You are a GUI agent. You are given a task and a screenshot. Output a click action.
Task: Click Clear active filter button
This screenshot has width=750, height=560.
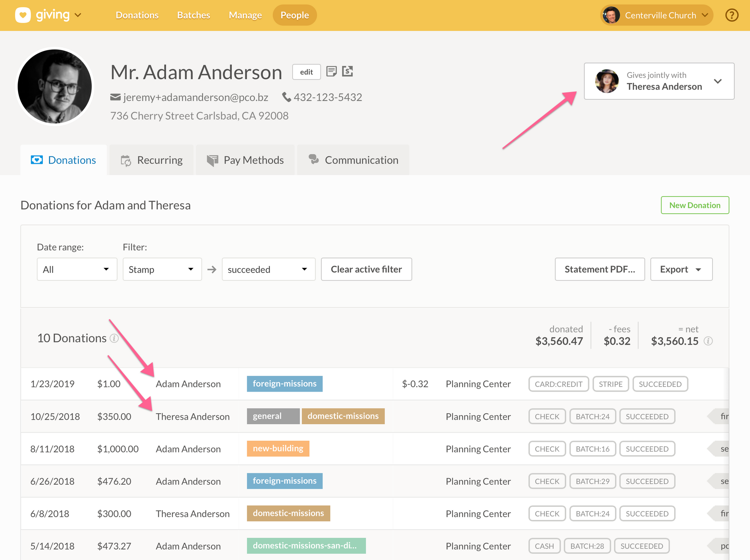tap(366, 269)
